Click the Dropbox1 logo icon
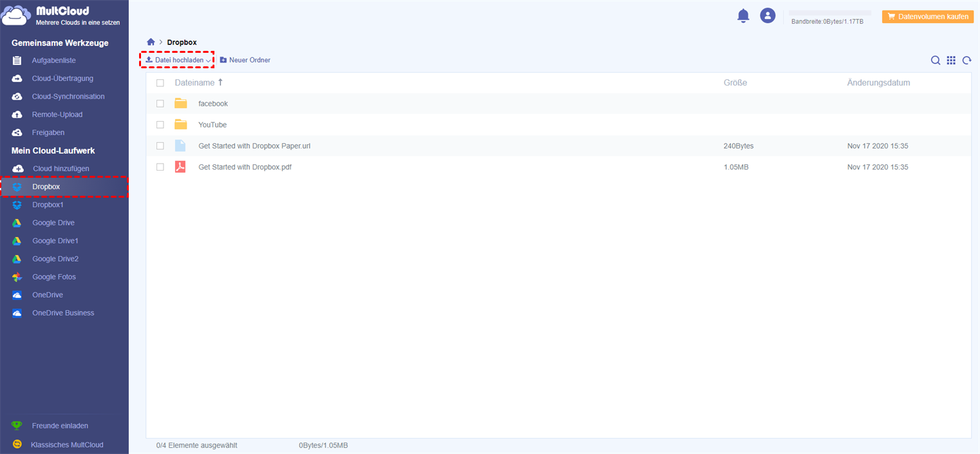 (17, 205)
